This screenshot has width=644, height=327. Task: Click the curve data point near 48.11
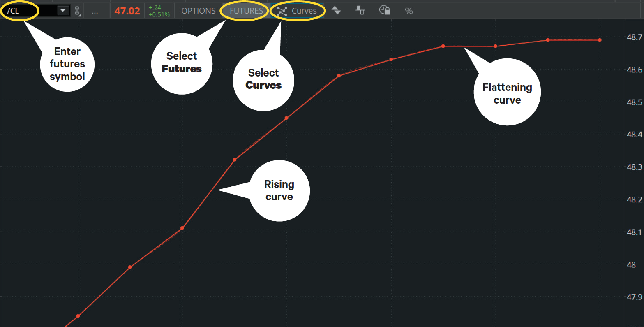[x=182, y=228]
